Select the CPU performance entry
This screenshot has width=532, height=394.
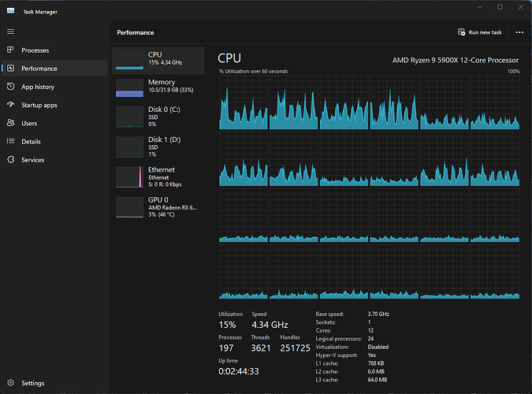[158, 59]
